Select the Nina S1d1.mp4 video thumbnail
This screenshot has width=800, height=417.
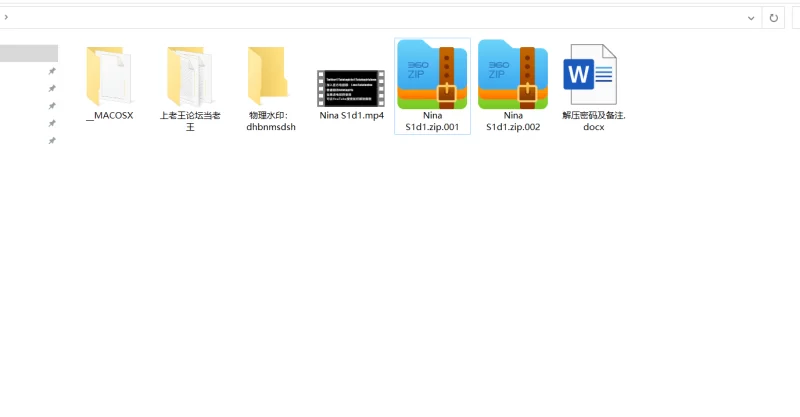(x=351, y=88)
